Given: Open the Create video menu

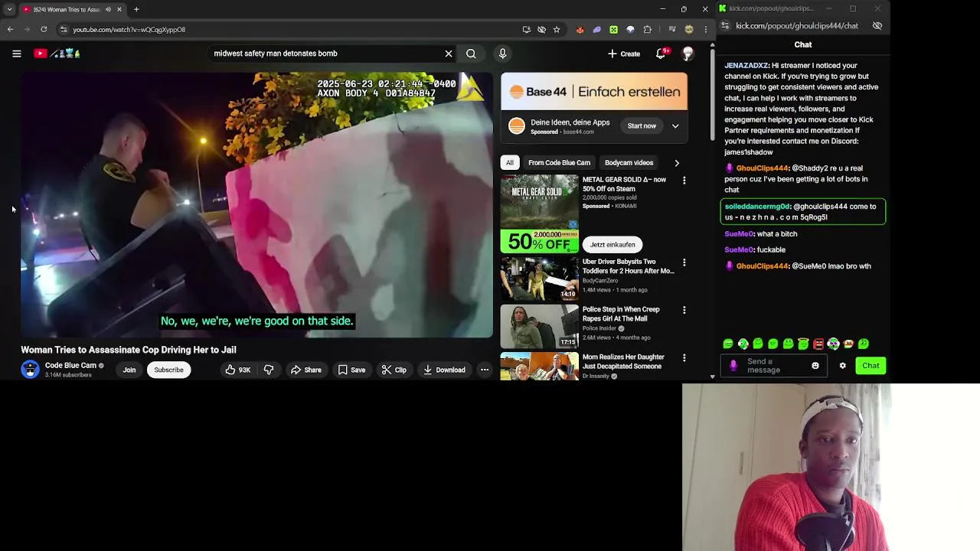Looking at the screenshot, I should point(624,54).
